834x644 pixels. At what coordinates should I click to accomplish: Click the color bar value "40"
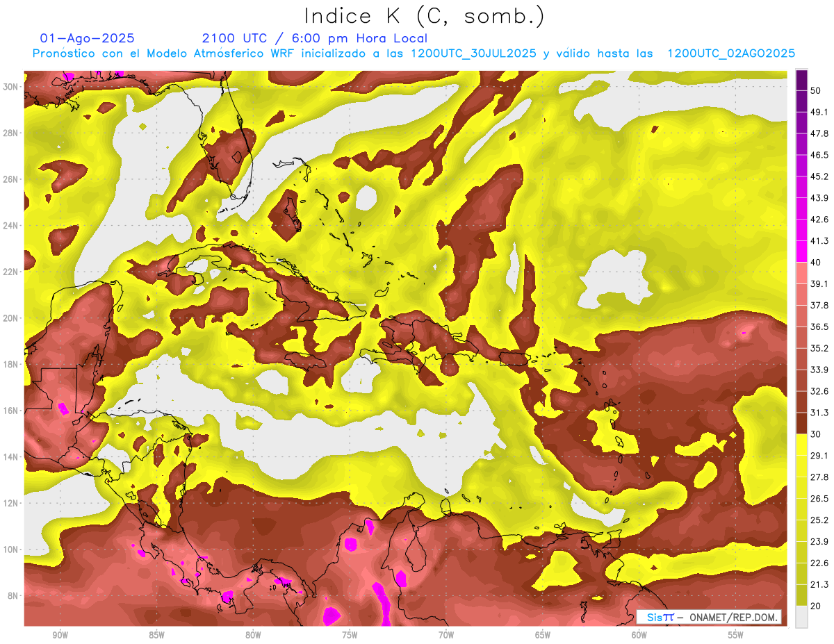pos(816,263)
